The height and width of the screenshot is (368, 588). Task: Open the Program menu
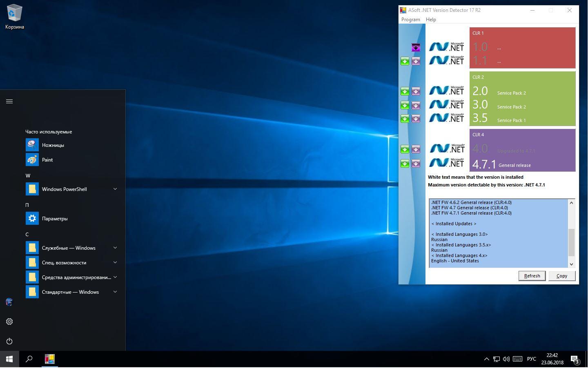[x=410, y=20]
